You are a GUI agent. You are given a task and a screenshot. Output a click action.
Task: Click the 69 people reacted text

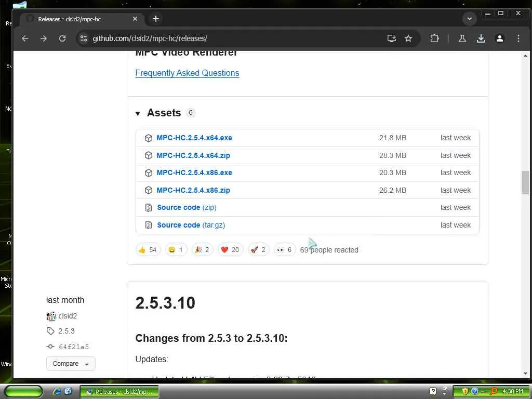pos(329,250)
